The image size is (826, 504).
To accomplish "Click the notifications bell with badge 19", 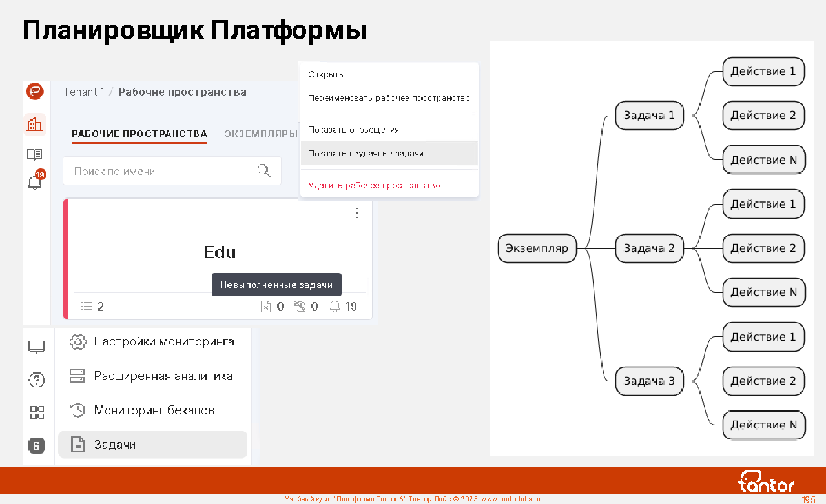I will (35, 183).
